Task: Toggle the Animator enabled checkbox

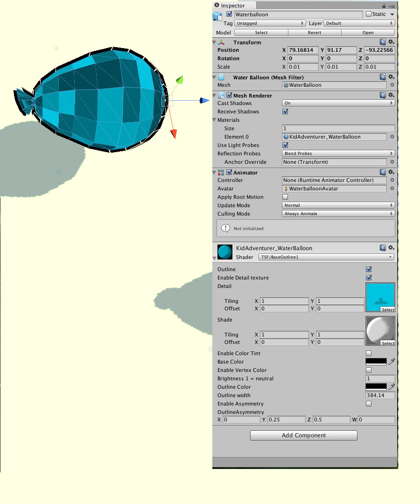Action: click(x=229, y=172)
